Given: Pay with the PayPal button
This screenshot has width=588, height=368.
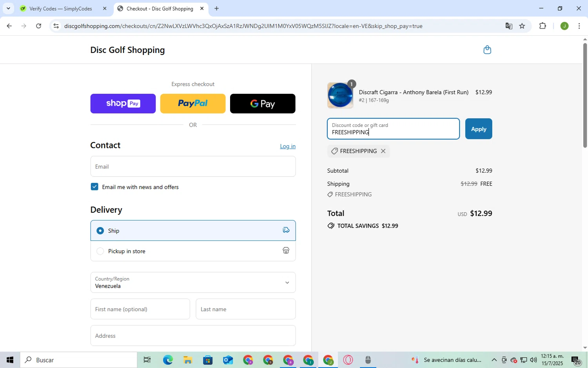Looking at the screenshot, I should coord(193,104).
